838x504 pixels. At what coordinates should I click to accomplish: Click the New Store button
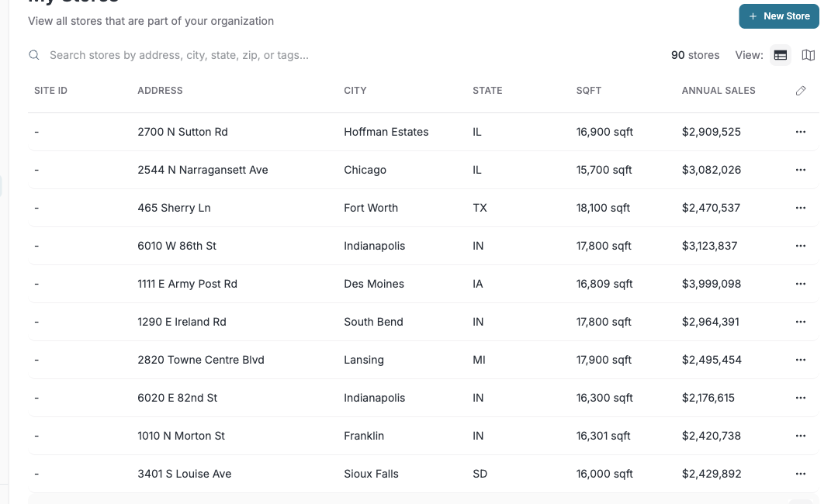click(778, 16)
